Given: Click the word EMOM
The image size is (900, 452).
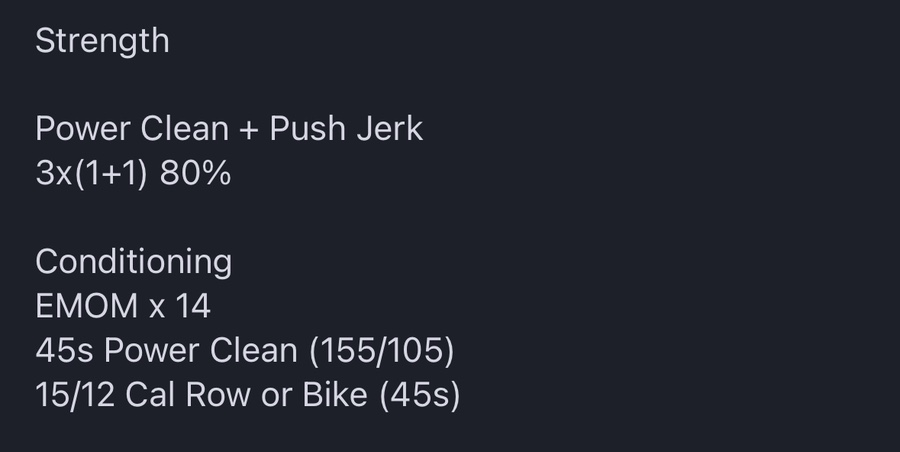Looking at the screenshot, I should point(87,306).
